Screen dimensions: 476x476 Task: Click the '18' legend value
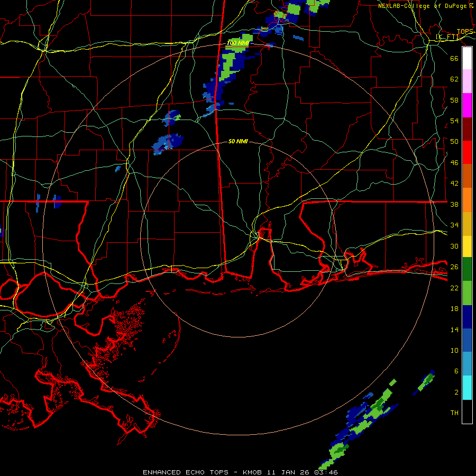(x=454, y=309)
